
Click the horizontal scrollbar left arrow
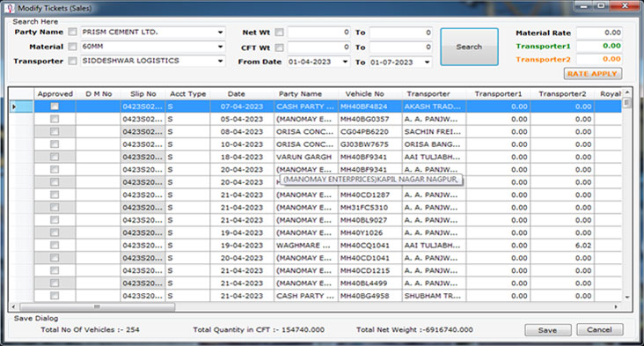(x=13, y=306)
